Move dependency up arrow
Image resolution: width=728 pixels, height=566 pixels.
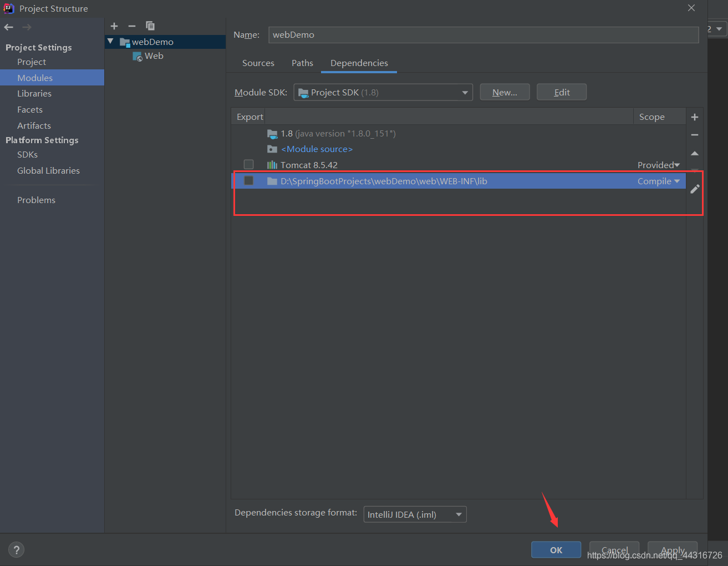695,153
